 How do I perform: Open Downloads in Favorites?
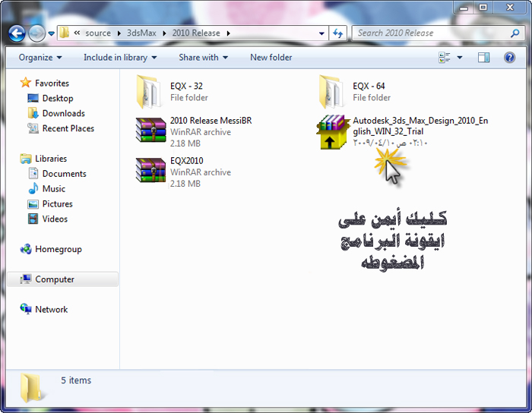(x=63, y=113)
